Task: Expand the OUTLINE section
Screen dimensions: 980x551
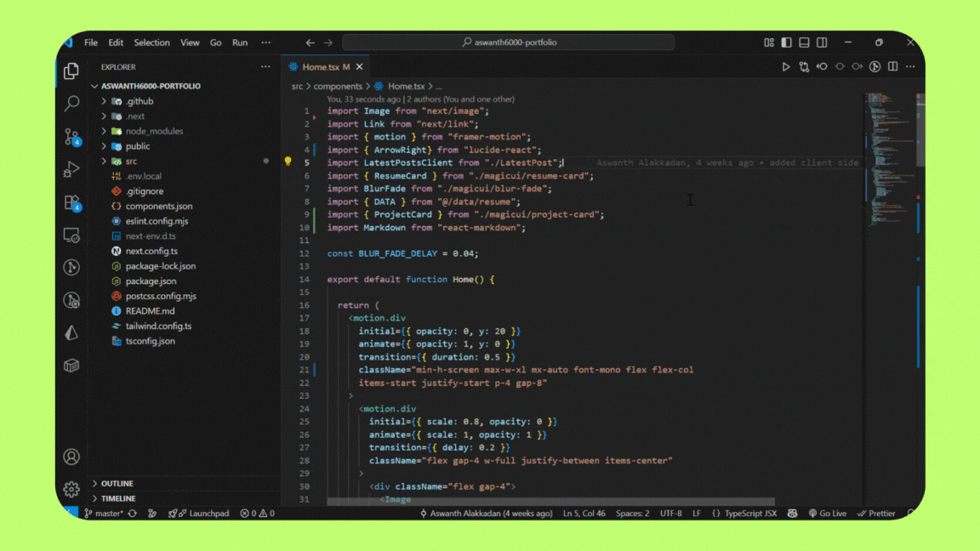Action: click(117, 483)
